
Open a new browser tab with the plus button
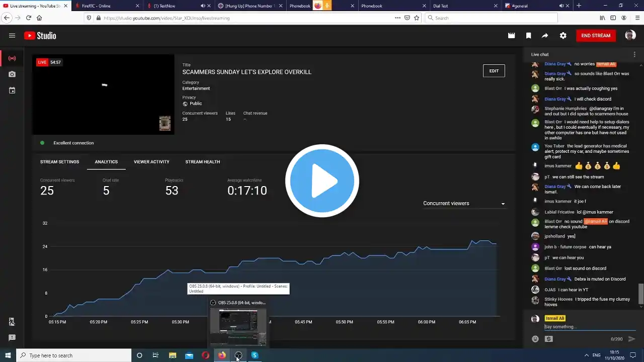click(x=579, y=6)
